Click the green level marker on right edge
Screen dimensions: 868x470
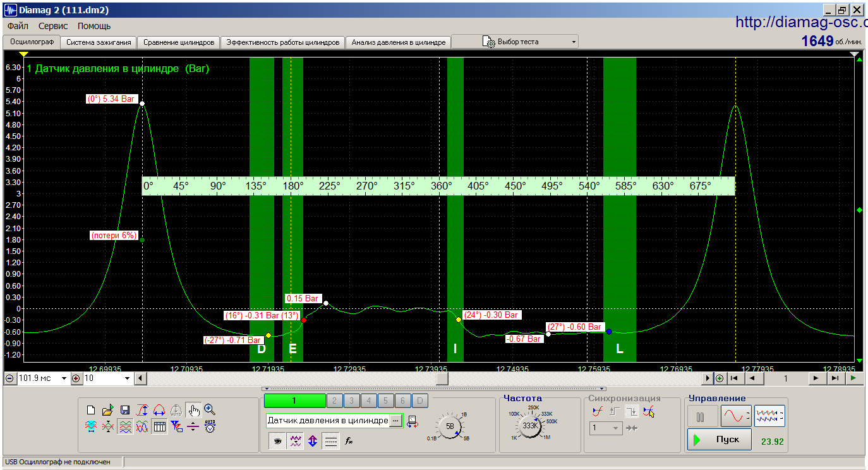pos(859,210)
